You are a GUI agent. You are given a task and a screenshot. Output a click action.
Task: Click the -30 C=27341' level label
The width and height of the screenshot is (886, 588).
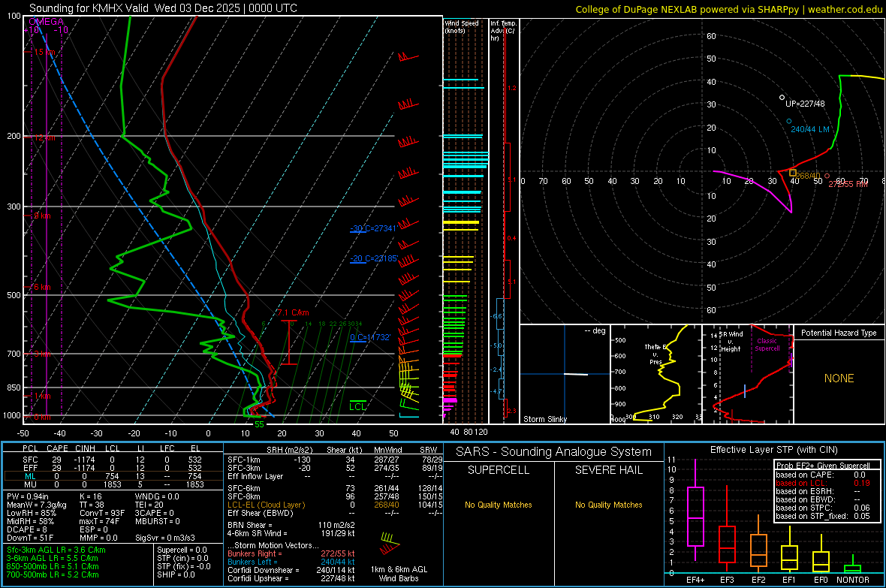tap(373, 228)
